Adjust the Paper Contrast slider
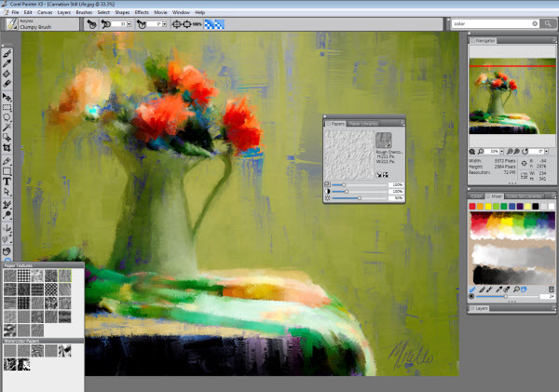 (x=360, y=192)
